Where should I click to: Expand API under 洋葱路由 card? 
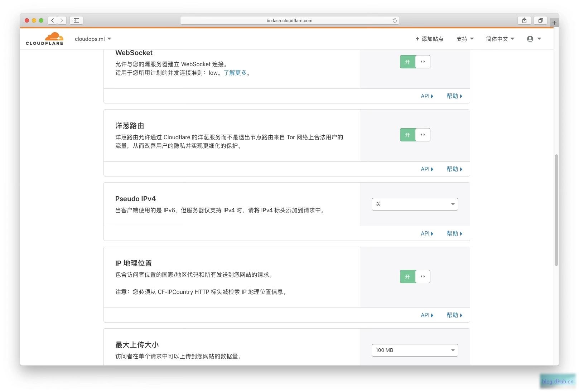point(427,169)
